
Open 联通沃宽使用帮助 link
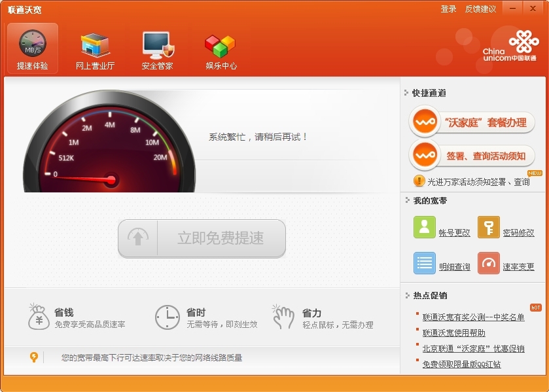[453, 333]
